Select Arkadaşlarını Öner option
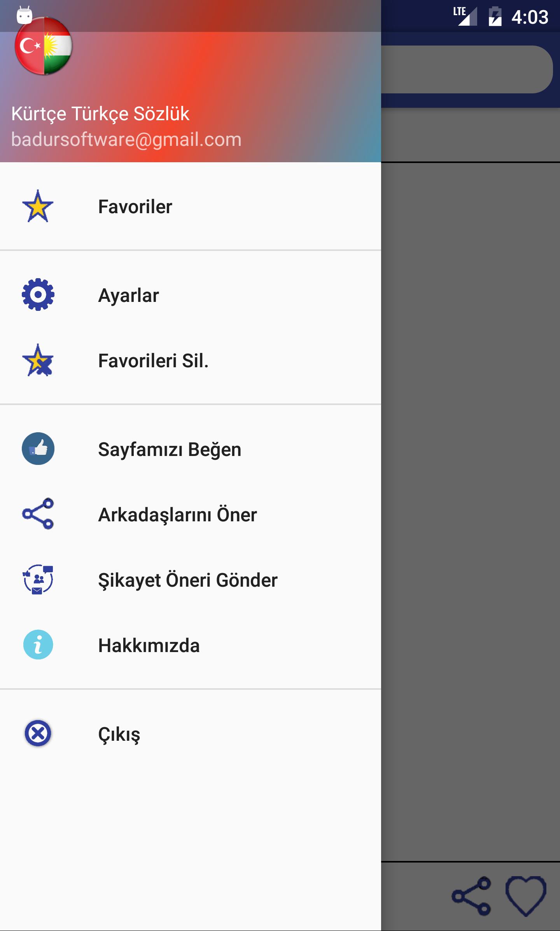 coord(191,514)
